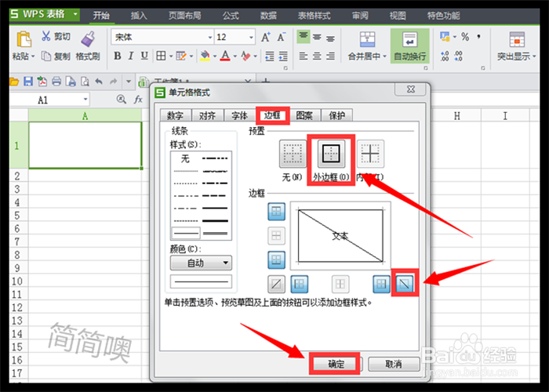Choose the 无 line style
The width and height of the screenshot is (549, 392).
pos(185,159)
